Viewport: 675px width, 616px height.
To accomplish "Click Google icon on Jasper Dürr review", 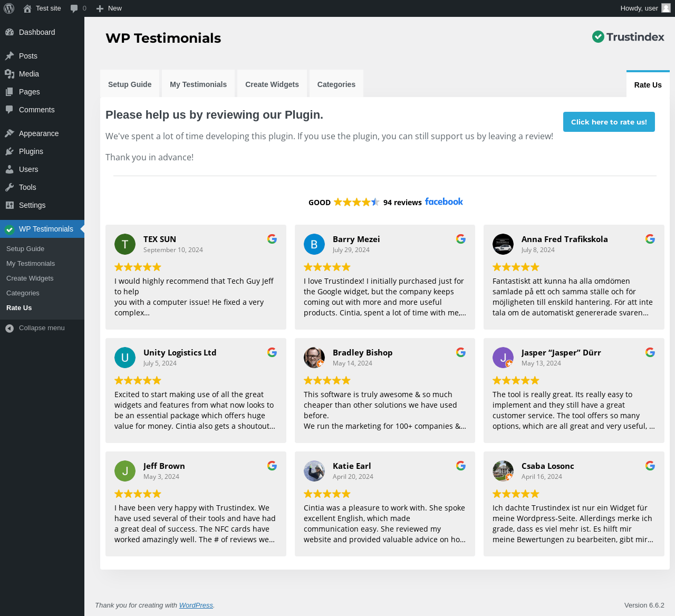I will [x=650, y=352].
